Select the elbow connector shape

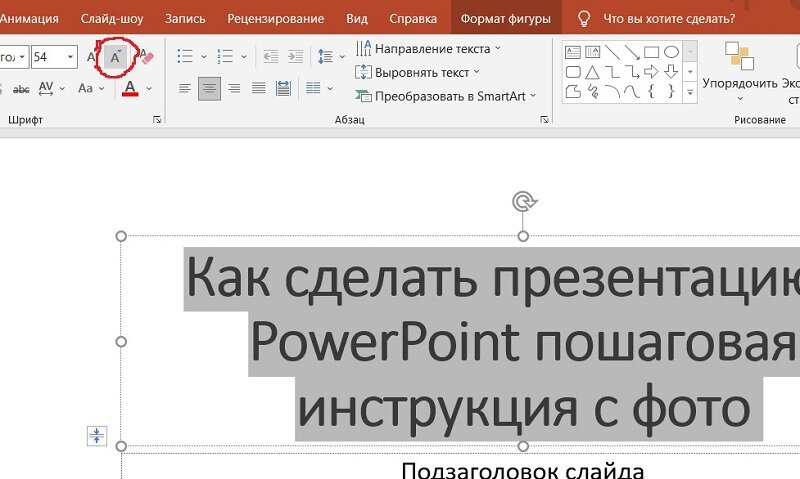[612, 72]
